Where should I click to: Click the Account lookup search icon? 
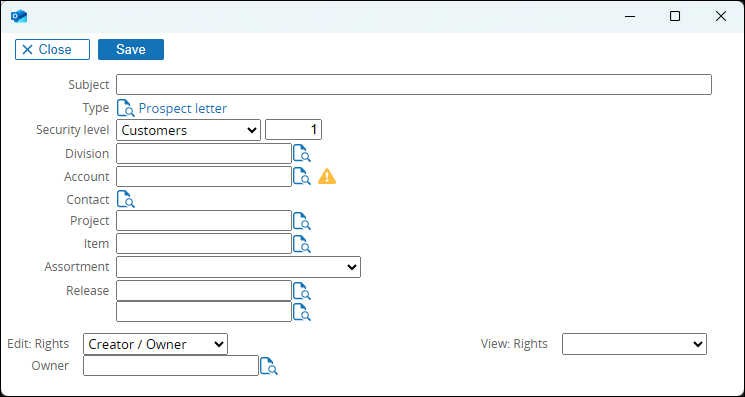[x=302, y=177]
